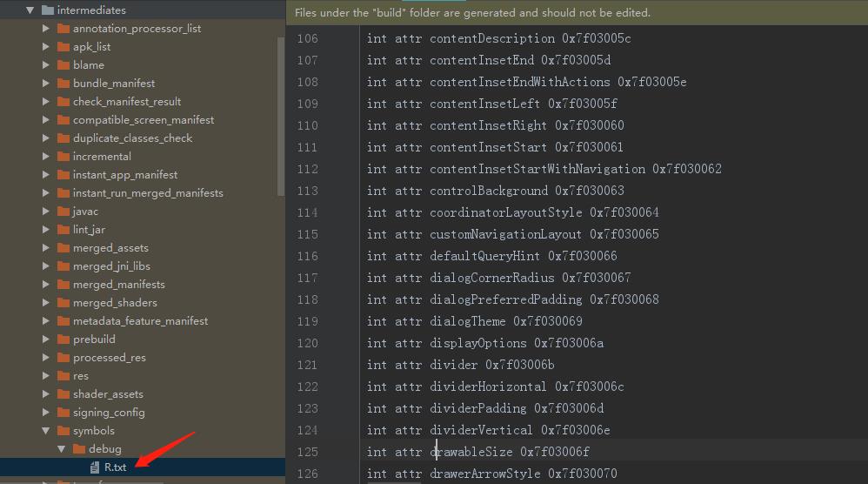Click the metadata_feature_manifest folder icon
This screenshot has height=484, width=868.
[63, 320]
